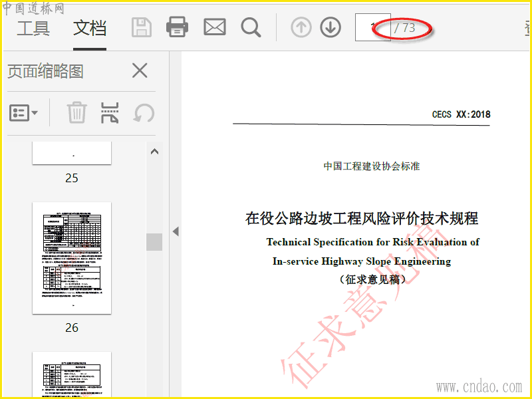
Task: Click the extract/insert pages icon
Action: 110,112
